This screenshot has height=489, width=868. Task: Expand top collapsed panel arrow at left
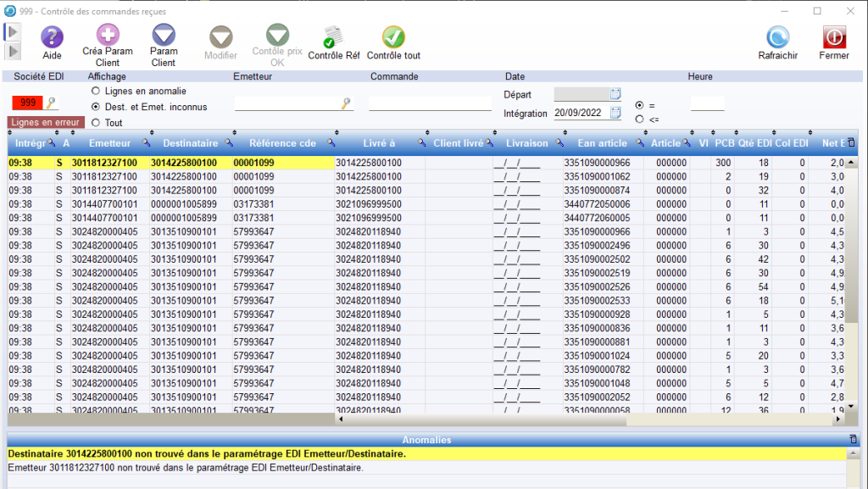13,31
